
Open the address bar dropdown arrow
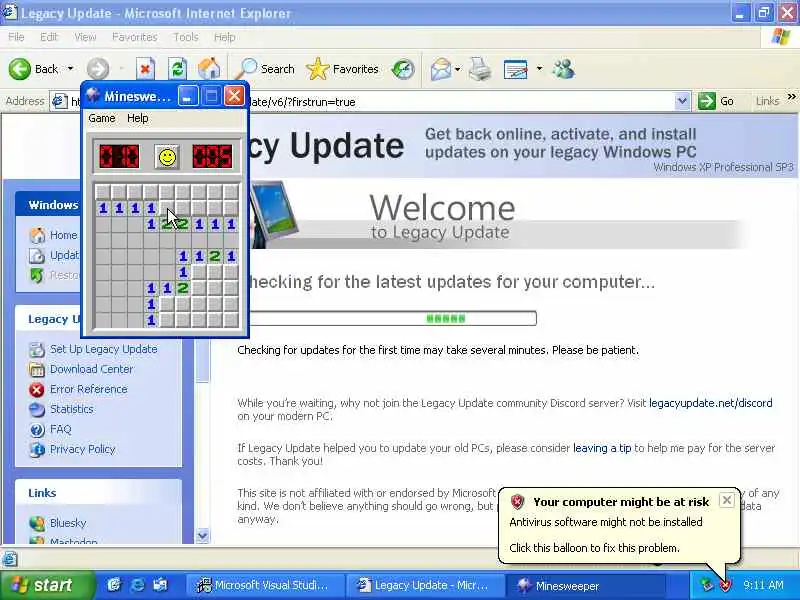[x=682, y=101]
